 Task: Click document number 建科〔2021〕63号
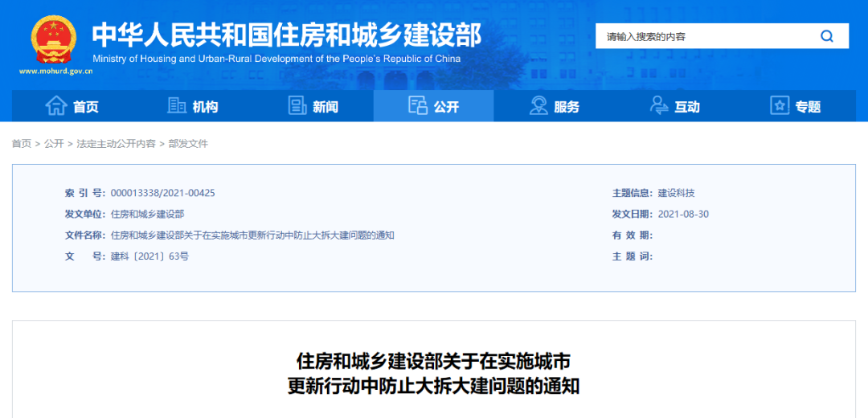pos(149,256)
